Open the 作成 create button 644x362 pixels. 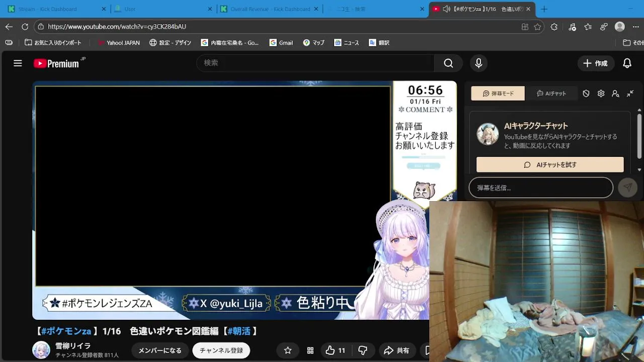click(596, 63)
